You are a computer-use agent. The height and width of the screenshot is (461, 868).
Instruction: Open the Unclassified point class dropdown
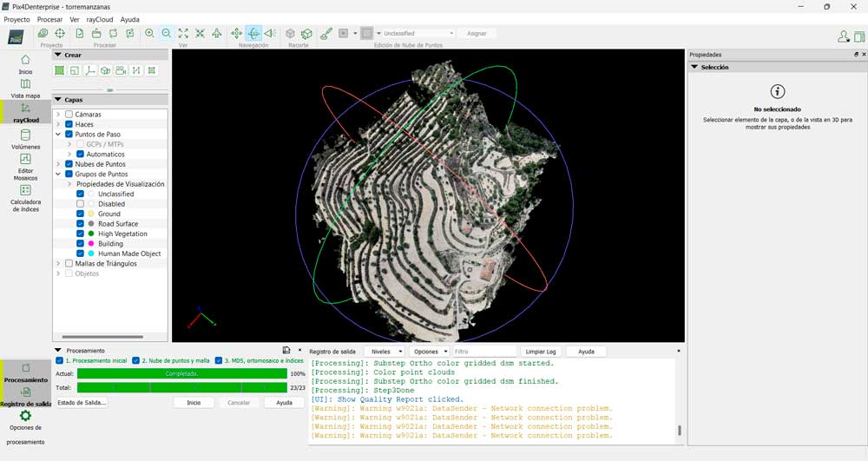[417, 33]
